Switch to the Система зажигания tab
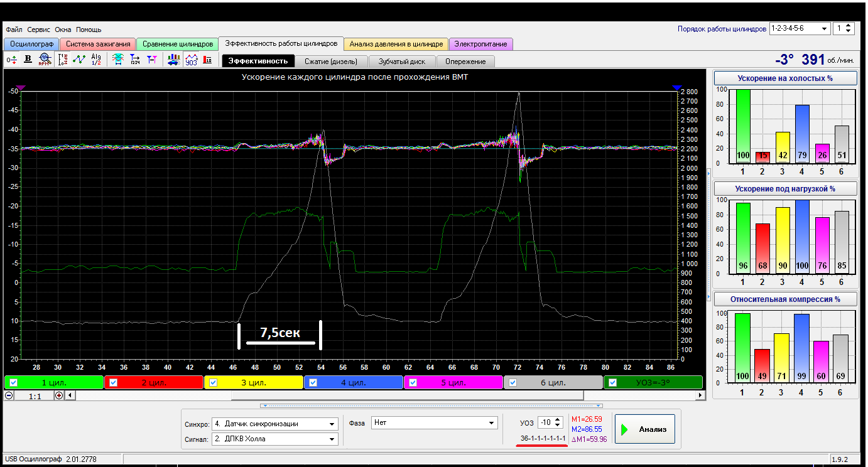868x467 pixels. 98,44
